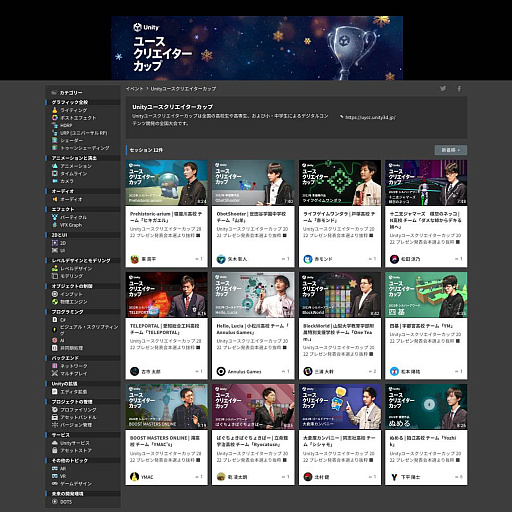The width and height of the screenshot is (512, 512).
Task: Open the BOOST MASTERS ONLINE session title
Action: pyautogui.click(x=165, y=441)
